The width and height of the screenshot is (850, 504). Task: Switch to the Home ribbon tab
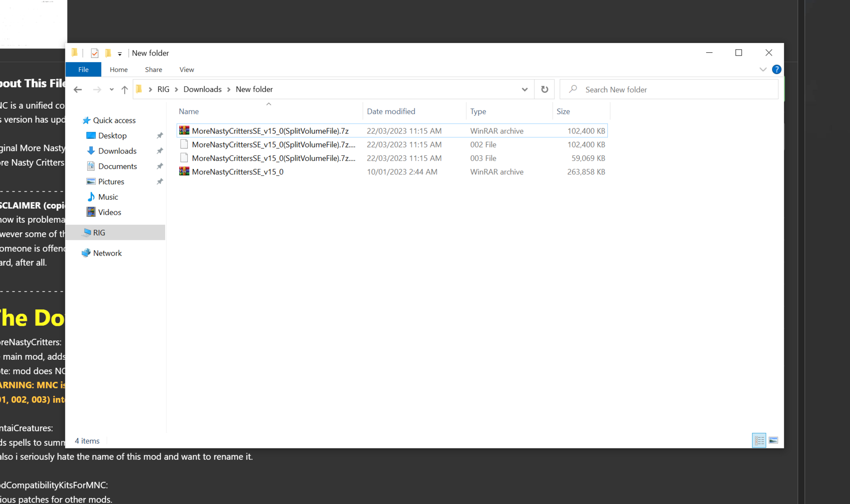point(119,70)
